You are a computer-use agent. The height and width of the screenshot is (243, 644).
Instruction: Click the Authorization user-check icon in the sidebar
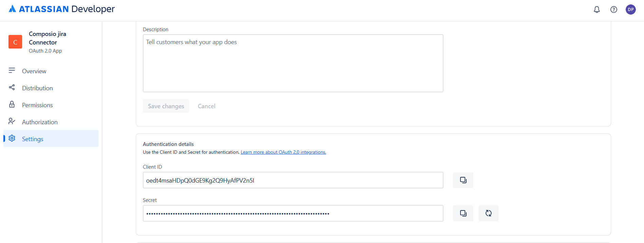(12, 121)
